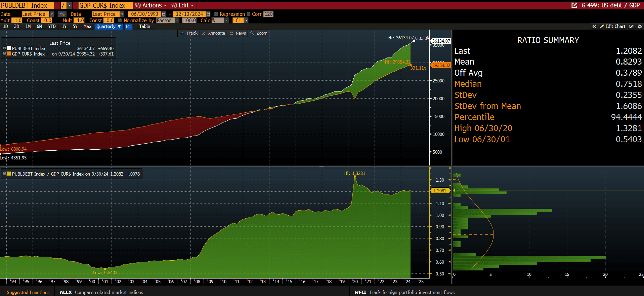Click the 29354.32 price axis label
The image size is (644, 296).
click(x=441, y=65)
